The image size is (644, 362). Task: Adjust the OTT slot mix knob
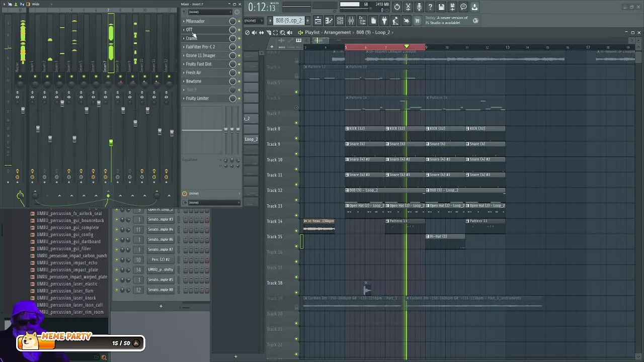point(232,30)
